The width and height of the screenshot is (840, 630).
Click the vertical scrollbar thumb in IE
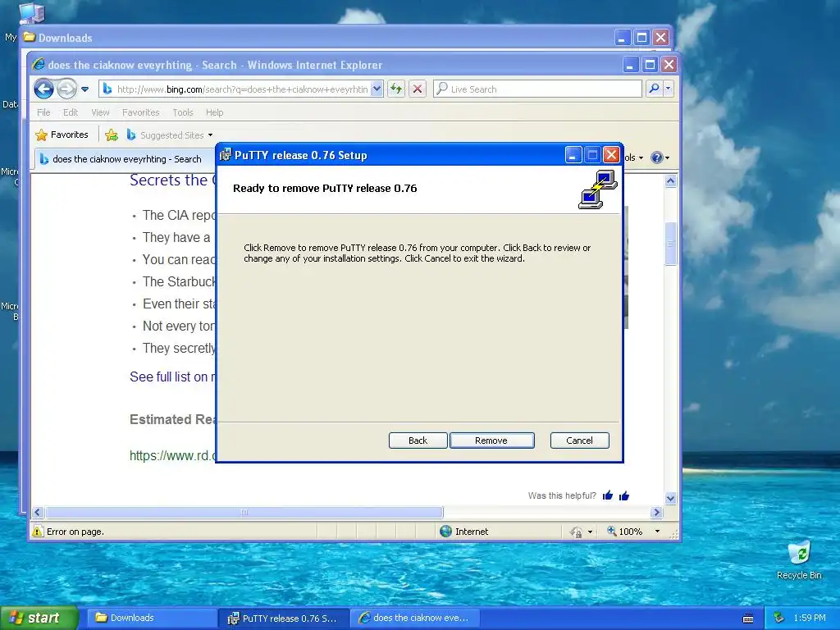click(671, 244)
